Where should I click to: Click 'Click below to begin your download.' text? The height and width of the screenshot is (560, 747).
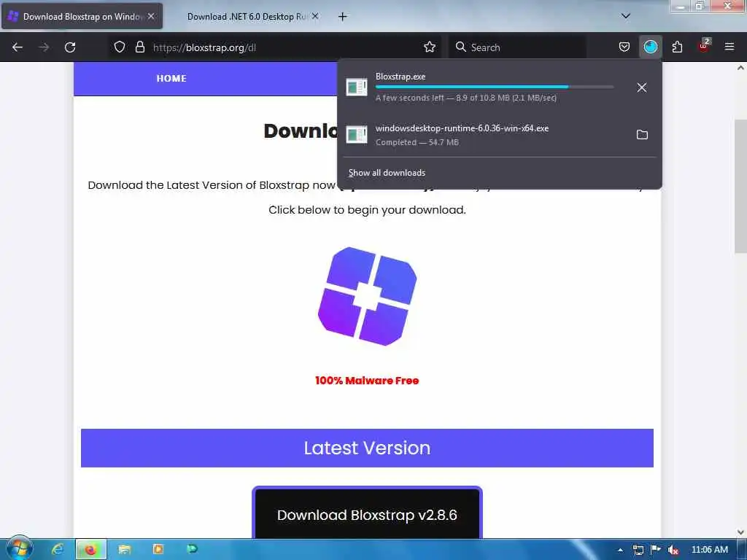point(367,210)
